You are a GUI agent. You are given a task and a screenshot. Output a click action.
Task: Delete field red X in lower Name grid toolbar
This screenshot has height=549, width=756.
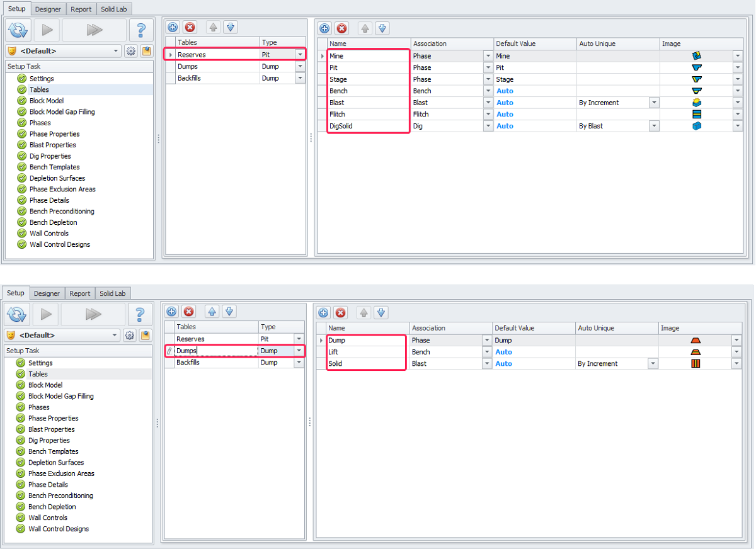(340, 312)
